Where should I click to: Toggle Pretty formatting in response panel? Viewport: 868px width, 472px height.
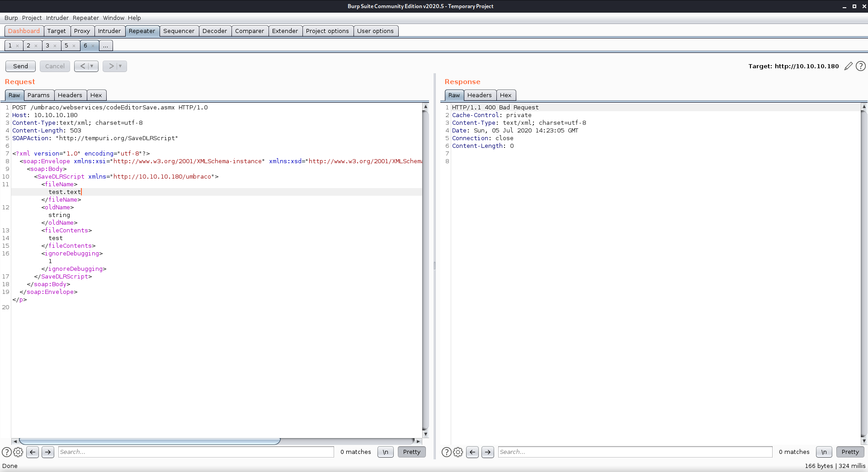(850, 452)
